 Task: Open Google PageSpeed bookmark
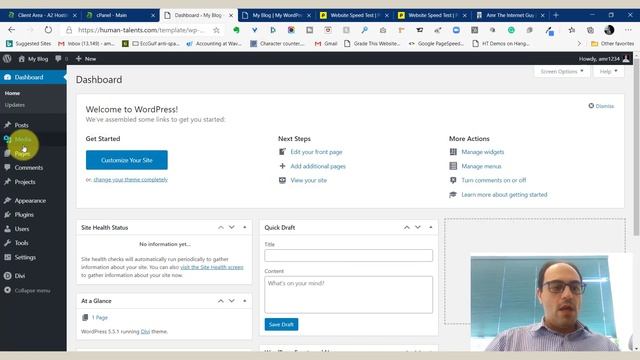436,43
